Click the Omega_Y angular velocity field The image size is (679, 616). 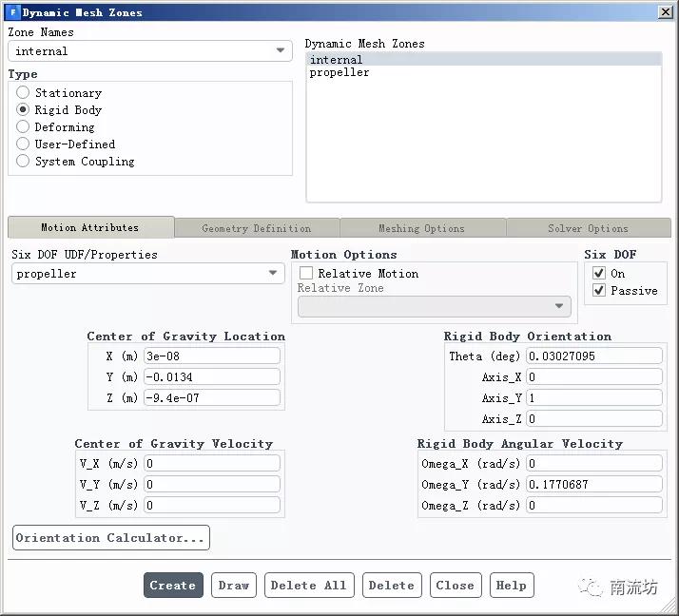[594, 484]
